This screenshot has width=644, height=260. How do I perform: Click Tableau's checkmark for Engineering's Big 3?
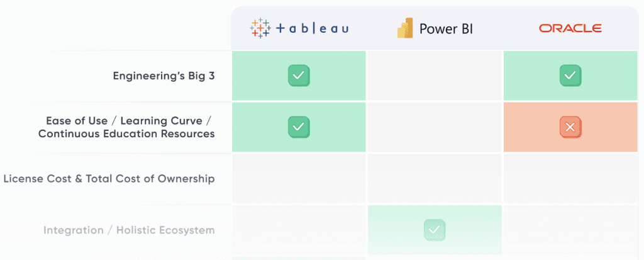pyautogui.click(x=299, y=76)
